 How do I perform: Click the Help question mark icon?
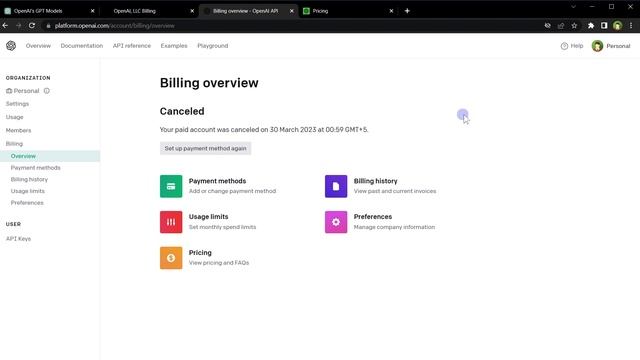tap(564, 46)
